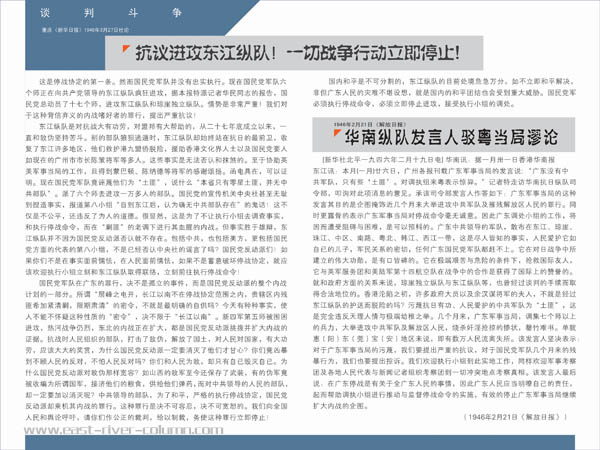Click the orange triangle marker beside 华南纵队发言人
This screenshot has height=450, width=600.
[337, 133]
